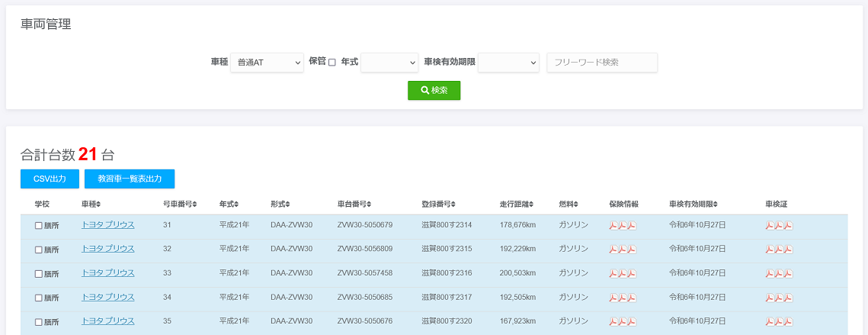Sort table by 登録番号 column header

438,205
